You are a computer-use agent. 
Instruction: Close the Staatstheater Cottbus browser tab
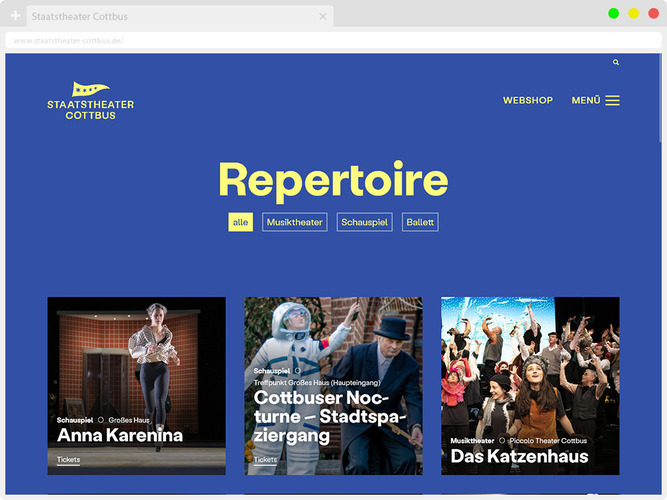pos(323,17)
